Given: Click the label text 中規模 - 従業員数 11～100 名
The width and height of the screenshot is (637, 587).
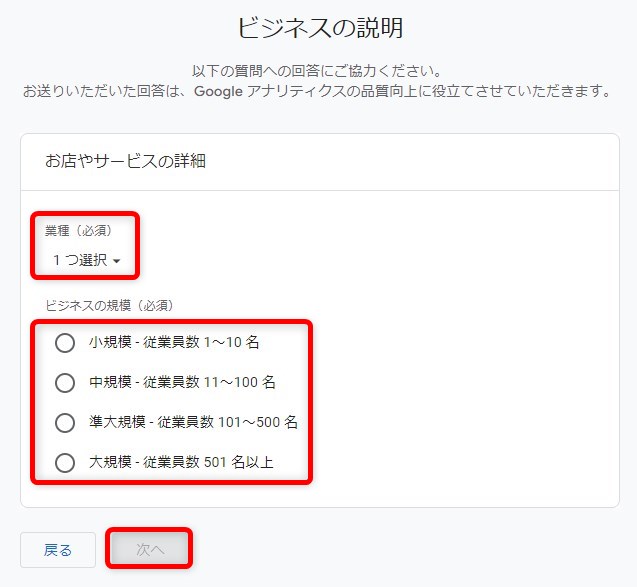Looking at the screenshot, I should (x=182, y=383).
